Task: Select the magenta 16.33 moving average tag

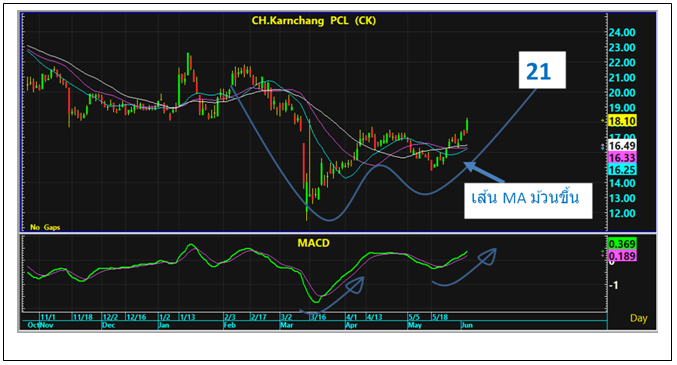Action: (622, 158)
